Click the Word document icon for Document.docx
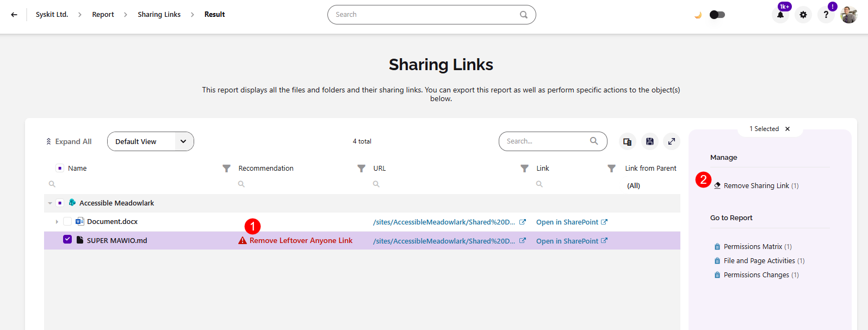The height and width of the screenshot is (330, 868). 79,221
